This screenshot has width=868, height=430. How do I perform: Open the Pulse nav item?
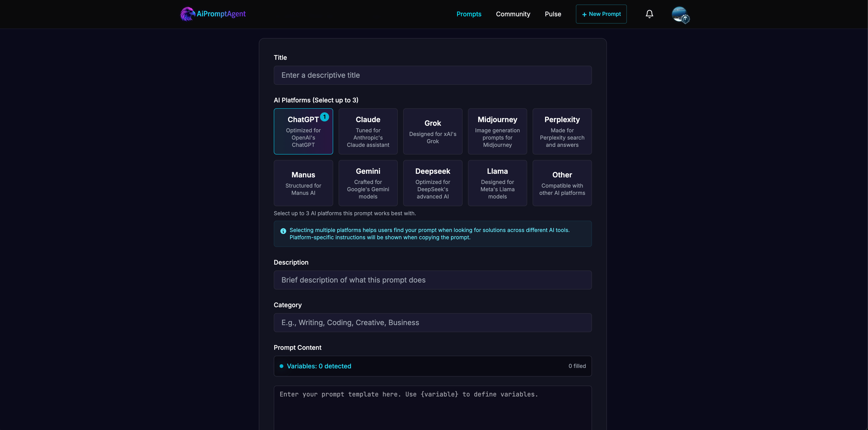pyautogui.click(x=553, y=14)
